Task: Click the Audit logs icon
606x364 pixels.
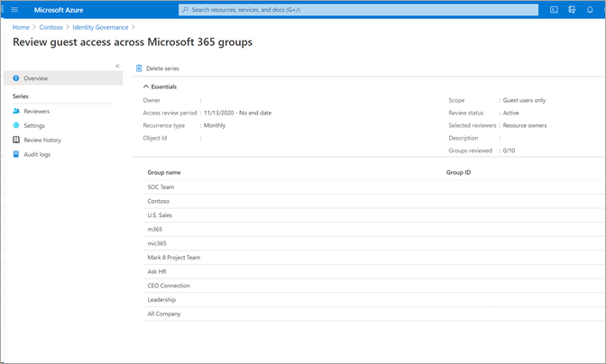Action: coord(17,154)
